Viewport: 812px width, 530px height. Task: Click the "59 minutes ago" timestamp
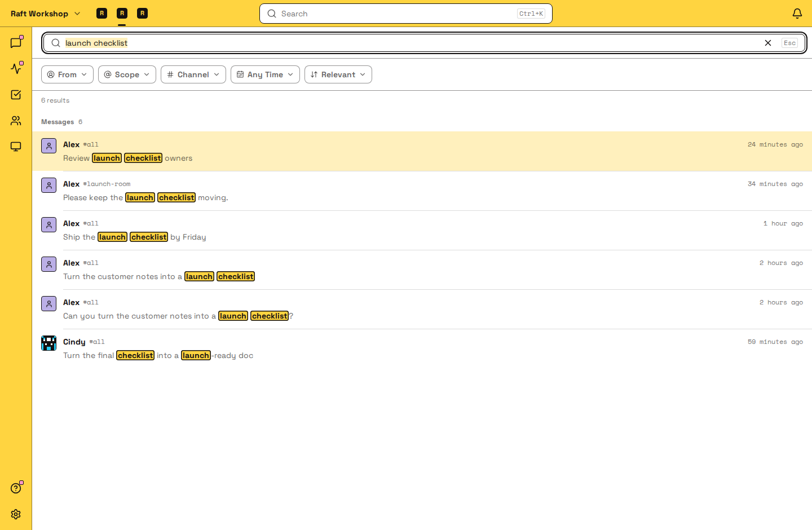pyautogui.click(x=775, y=342)
